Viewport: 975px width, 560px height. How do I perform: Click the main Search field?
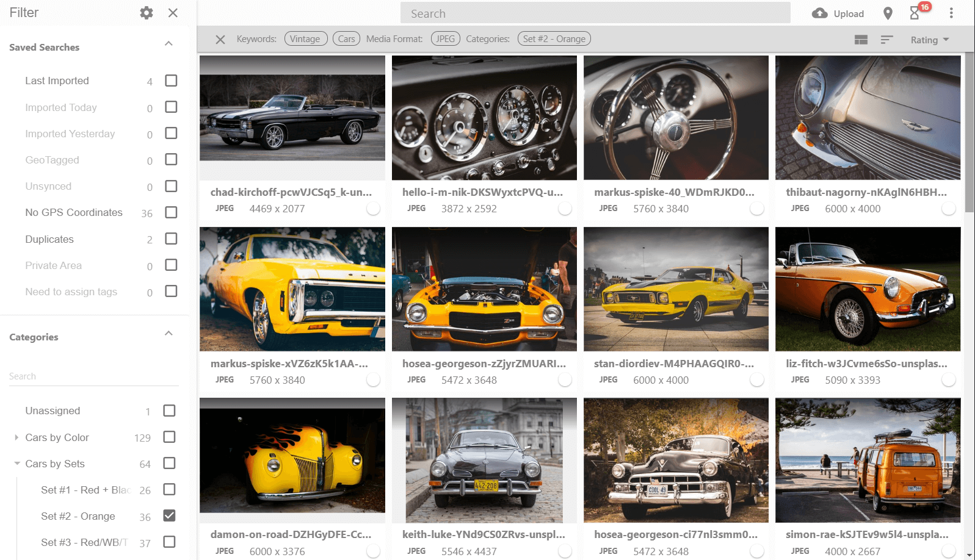595,13
